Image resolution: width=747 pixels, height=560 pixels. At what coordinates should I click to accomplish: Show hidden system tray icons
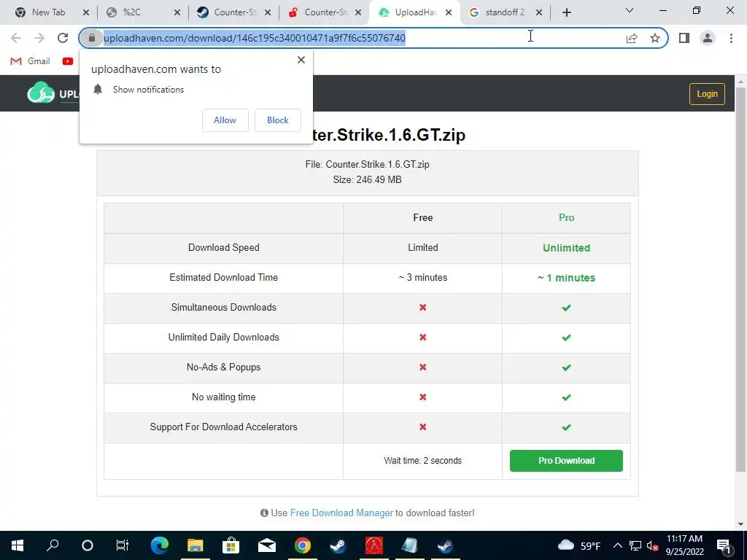[617, 545]
